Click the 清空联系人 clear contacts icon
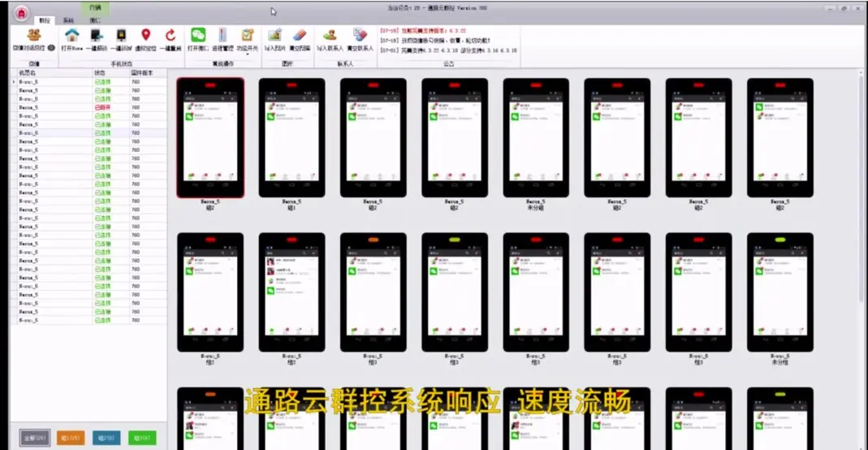Screen dimensions: 868x450 click(360, 36)
